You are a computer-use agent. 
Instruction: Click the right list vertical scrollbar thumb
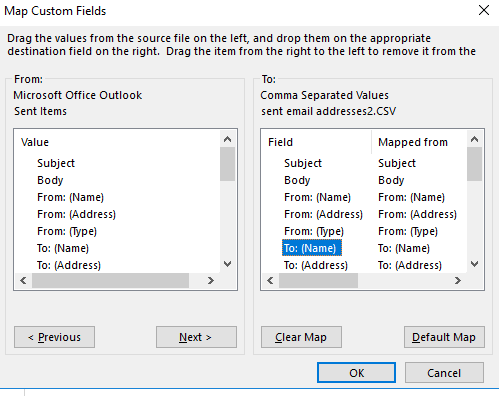[475, 164]
